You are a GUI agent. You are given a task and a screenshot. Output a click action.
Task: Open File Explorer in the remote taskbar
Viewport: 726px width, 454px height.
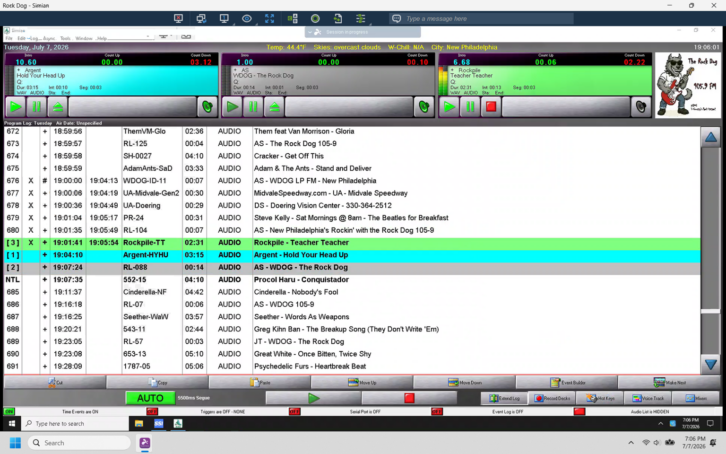click(x=139, y=423)
